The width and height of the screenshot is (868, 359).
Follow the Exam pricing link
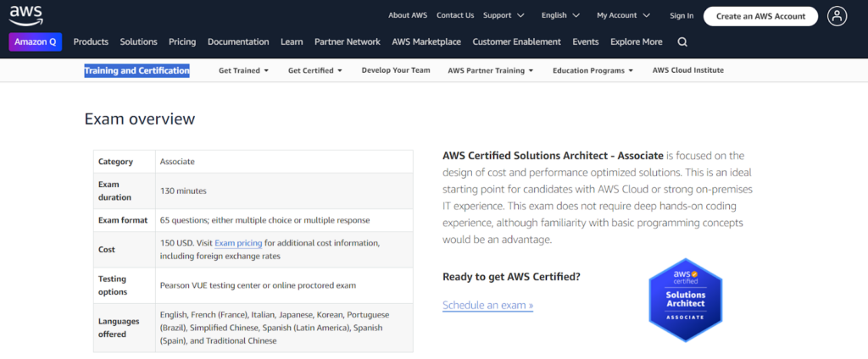click(238, 243)
